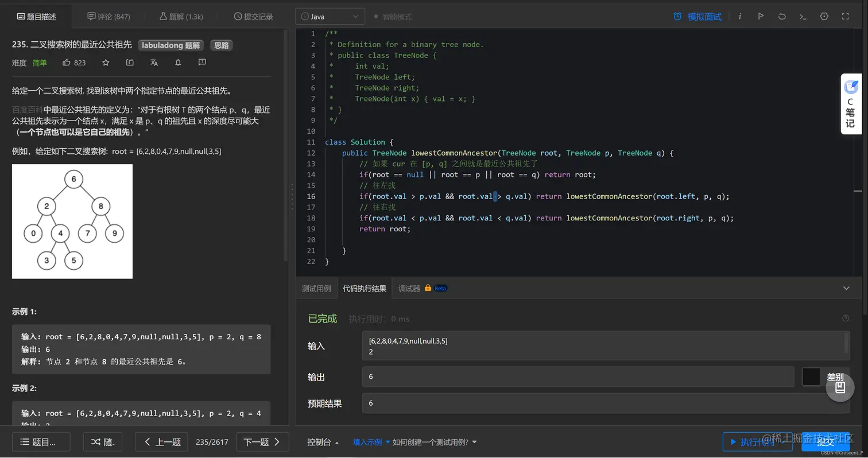Click the 已完成 status text

pos(323,319)
